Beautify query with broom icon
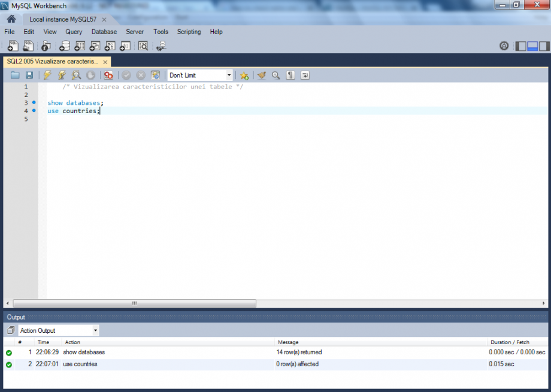This screenshot has height=392, width=551. click(x=262, y=75)
